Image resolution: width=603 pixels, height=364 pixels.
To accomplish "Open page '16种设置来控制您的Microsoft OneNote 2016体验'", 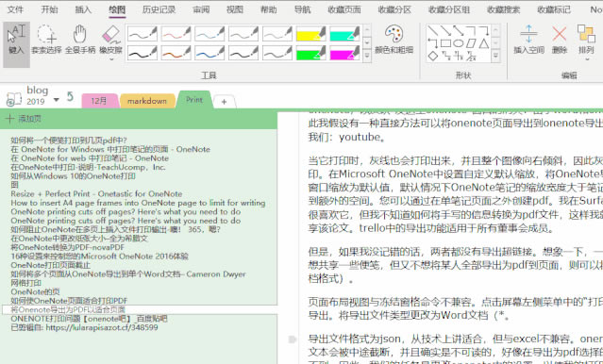I will pyautogui.click(x=100, y=256).
